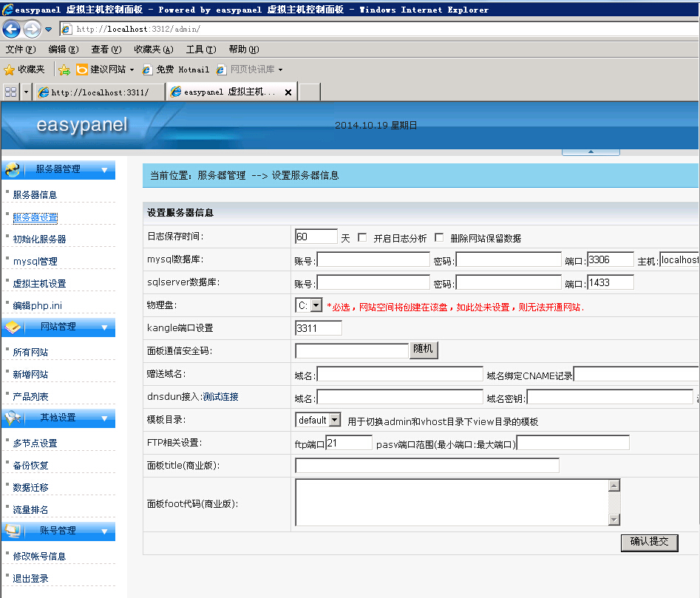This screenshot has height=598, width=700.
Task: Collapse the 其他设置 section arrow
Action: click(x=104, y=418)
